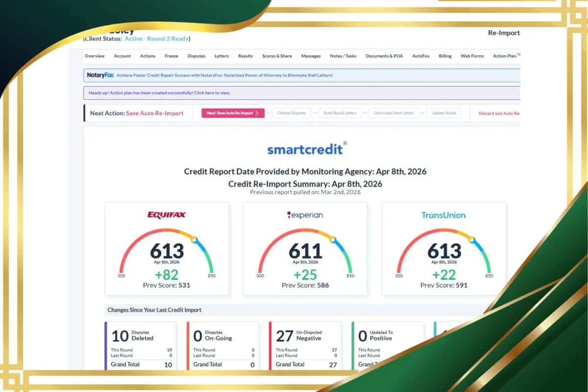
Task: Open the Messages tab
Action: pyautogui.click(x=311, y=56)
